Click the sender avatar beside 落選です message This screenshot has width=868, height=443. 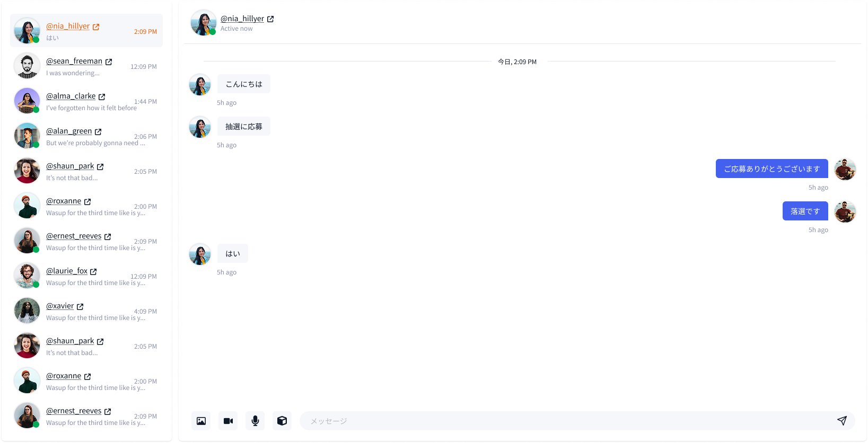click(845, 211)
